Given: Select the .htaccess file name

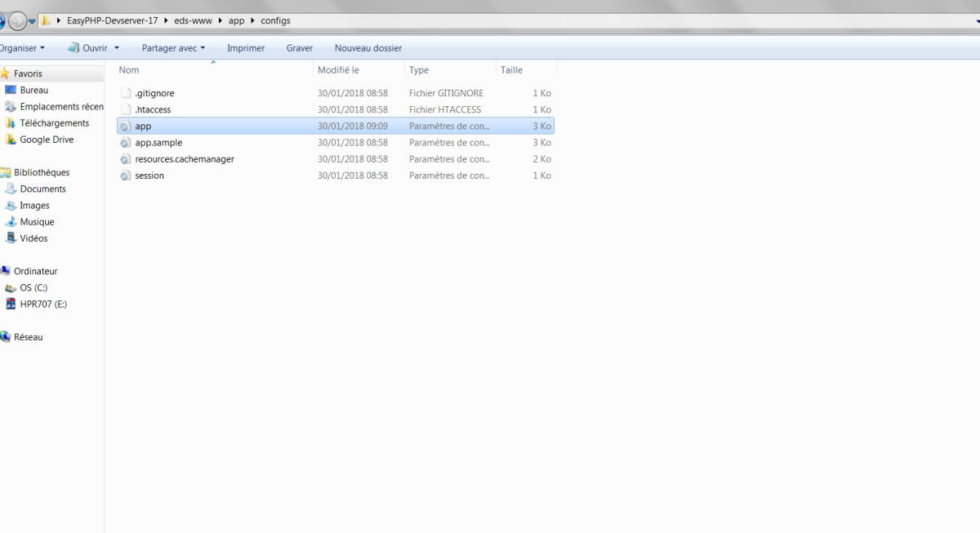Looking at the screenshot, I should [153, 109].
